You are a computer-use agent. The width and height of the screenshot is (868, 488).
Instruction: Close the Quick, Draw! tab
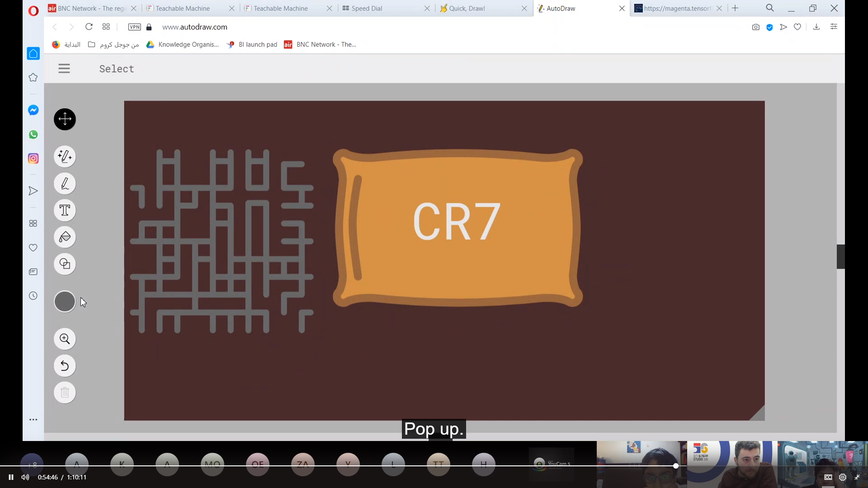[524, 8]
